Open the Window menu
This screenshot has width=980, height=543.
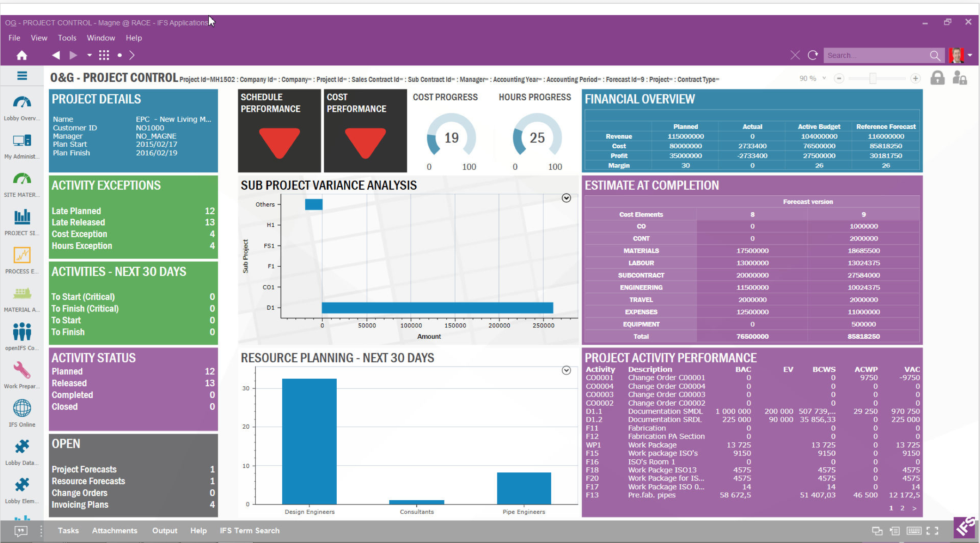point(101,38)
